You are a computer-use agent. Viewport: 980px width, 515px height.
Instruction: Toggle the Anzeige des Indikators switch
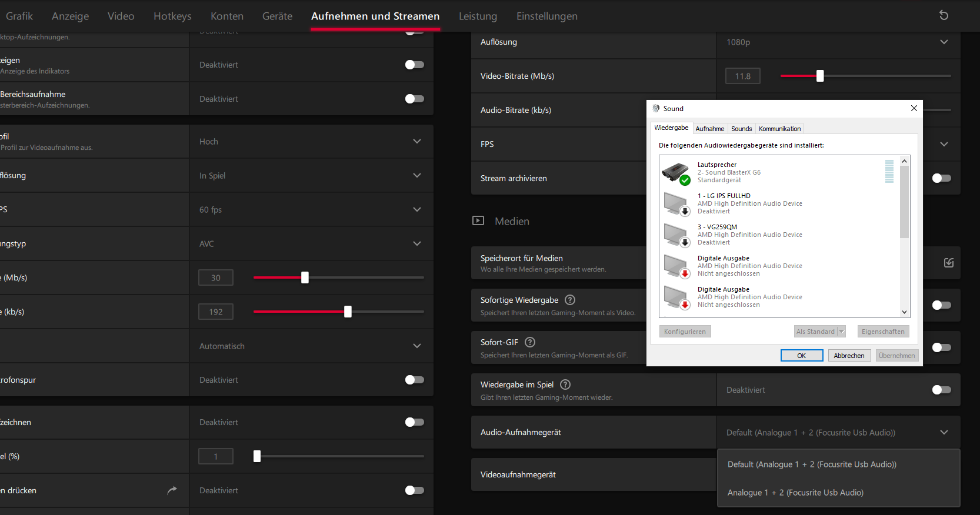tap(415, 65)
